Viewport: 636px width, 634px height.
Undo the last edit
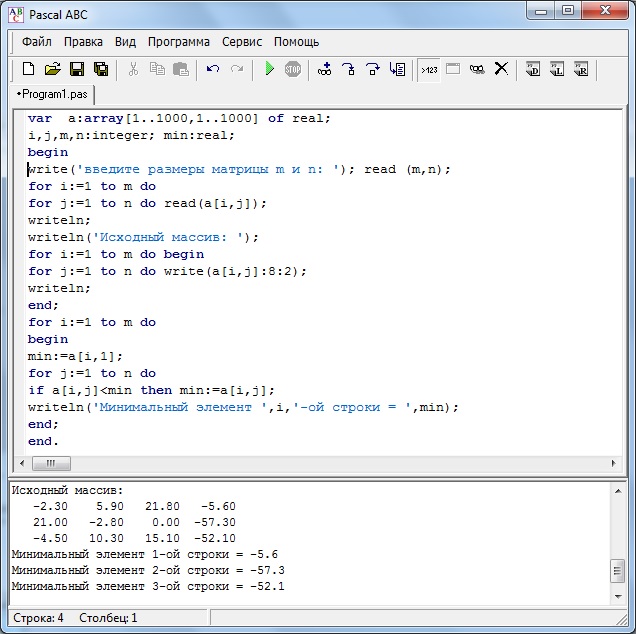213,69
